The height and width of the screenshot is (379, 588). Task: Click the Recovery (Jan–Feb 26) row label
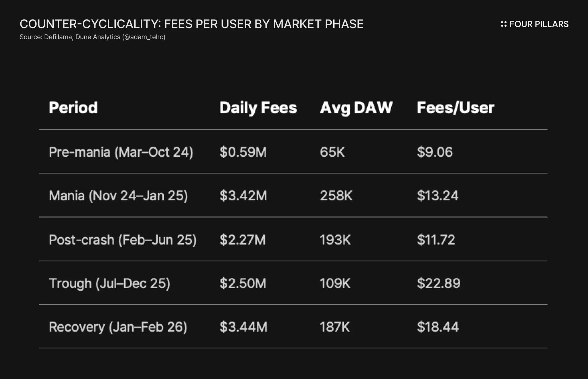(118, 327)
